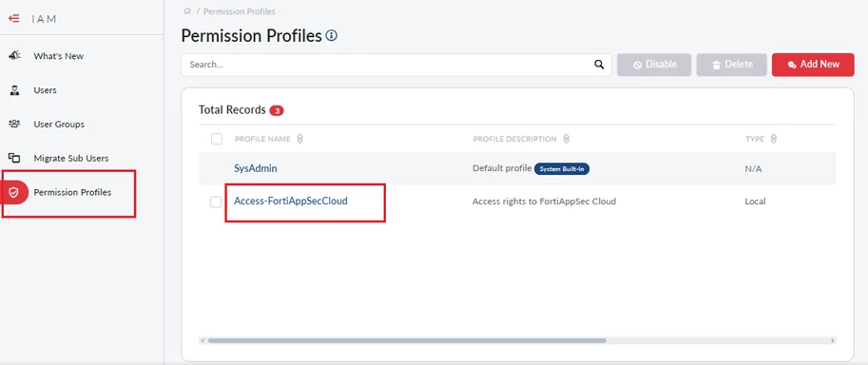Open the SysAdmin profile link
This screenshot has height=365, width=868.
click(256, 168)
